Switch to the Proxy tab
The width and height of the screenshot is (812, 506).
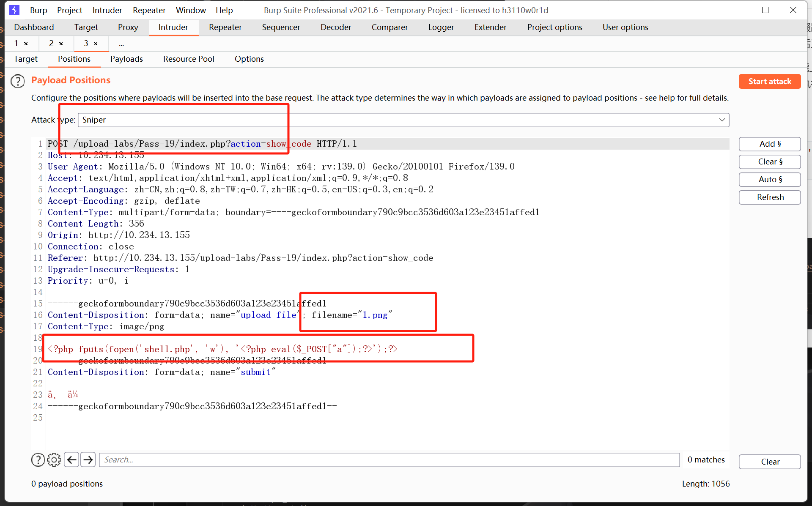(128, 27)
